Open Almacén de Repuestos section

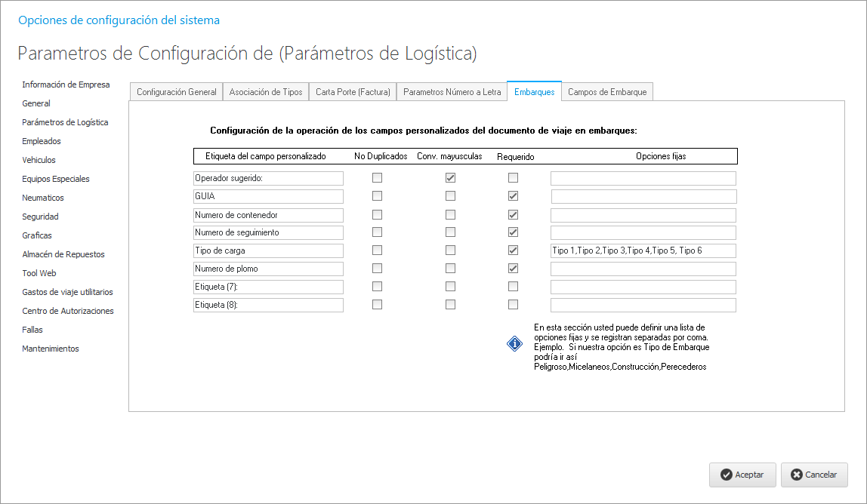[63, 254]
